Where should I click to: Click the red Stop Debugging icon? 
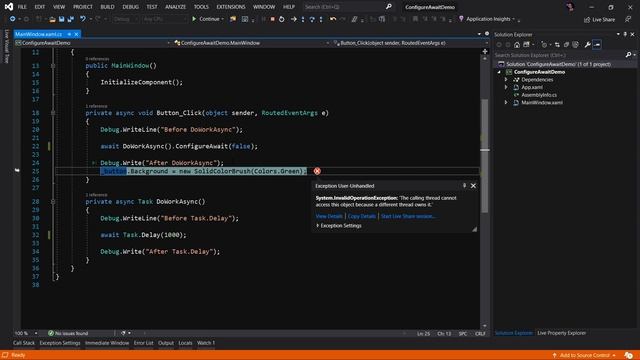[272, 19]
